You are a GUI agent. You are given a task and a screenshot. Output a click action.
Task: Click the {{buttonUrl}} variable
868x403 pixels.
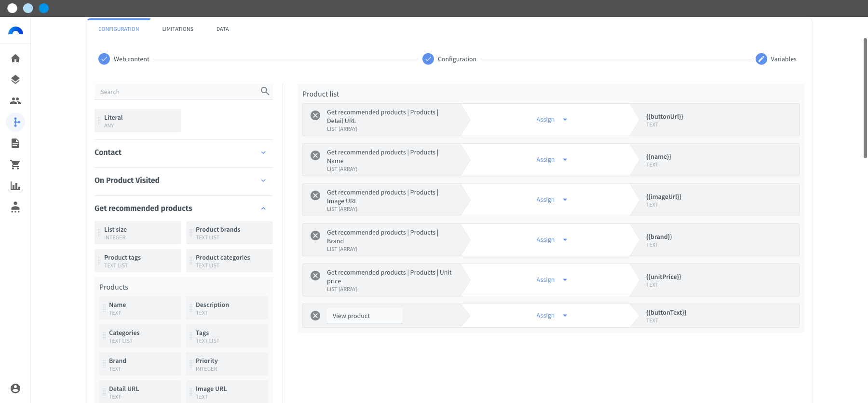click(665, 116)
